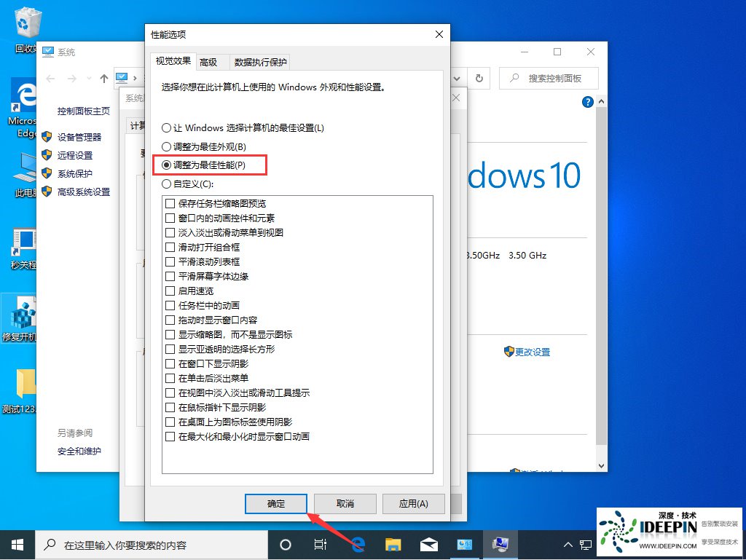Check 在单击后淡出菜单
Screen dimensions: 746x560
[x=170, y=379]
